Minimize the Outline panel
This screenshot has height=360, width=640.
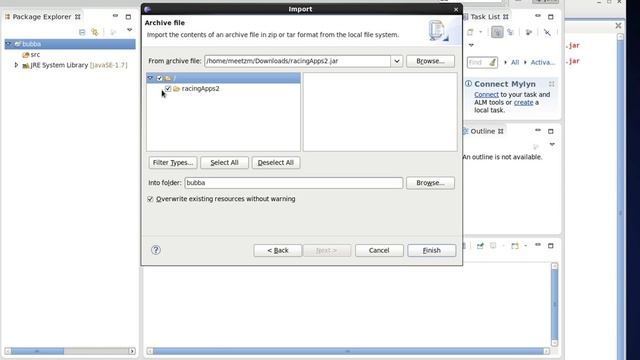[x=538, y=130]
